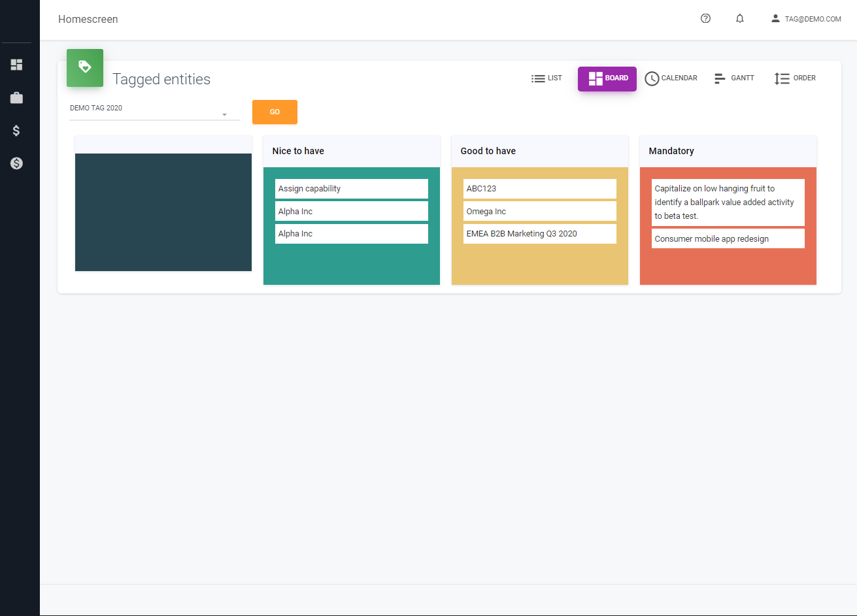Open the Assign capability card
The image size is (857, 616).
point(352,189)
